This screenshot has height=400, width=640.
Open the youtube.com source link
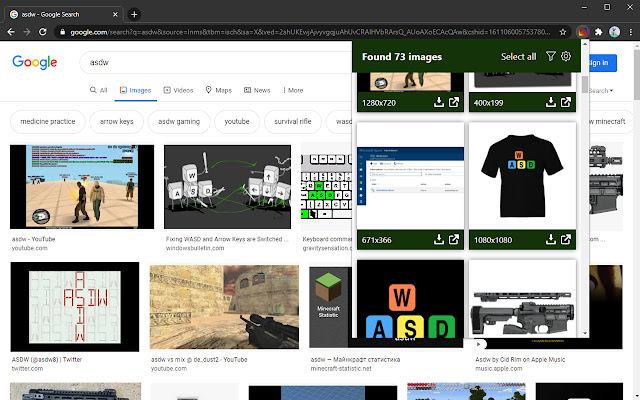[29, 248]
